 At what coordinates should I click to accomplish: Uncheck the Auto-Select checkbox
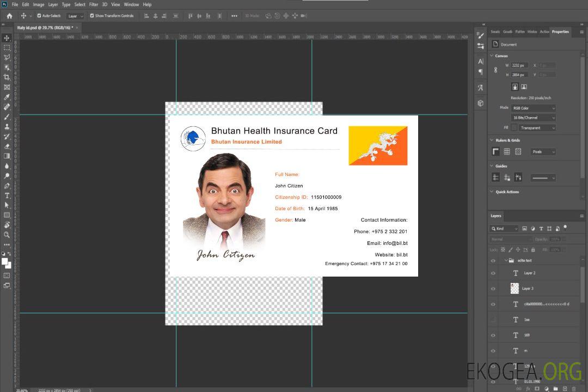coord(39,16)
